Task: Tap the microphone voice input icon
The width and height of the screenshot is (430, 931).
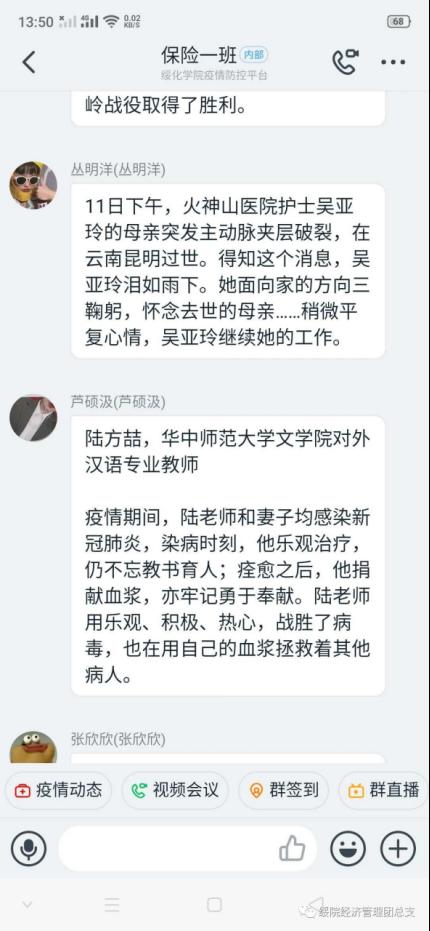Action: point(29,848)
